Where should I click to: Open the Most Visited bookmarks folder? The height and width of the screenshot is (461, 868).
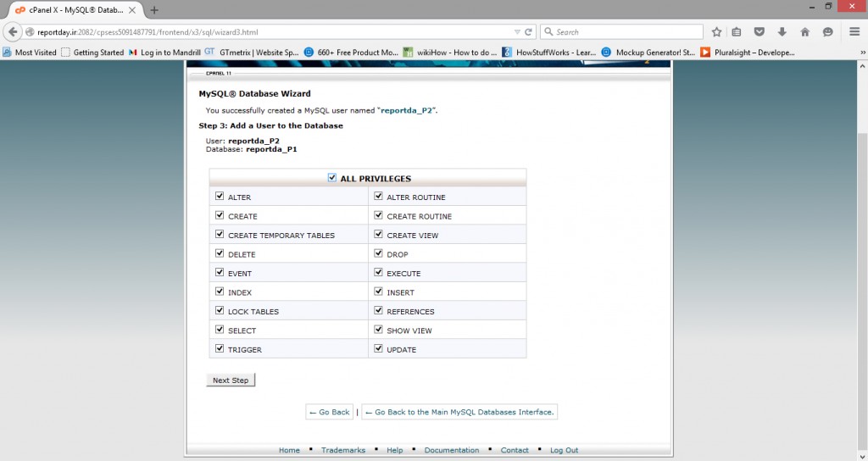30,53
